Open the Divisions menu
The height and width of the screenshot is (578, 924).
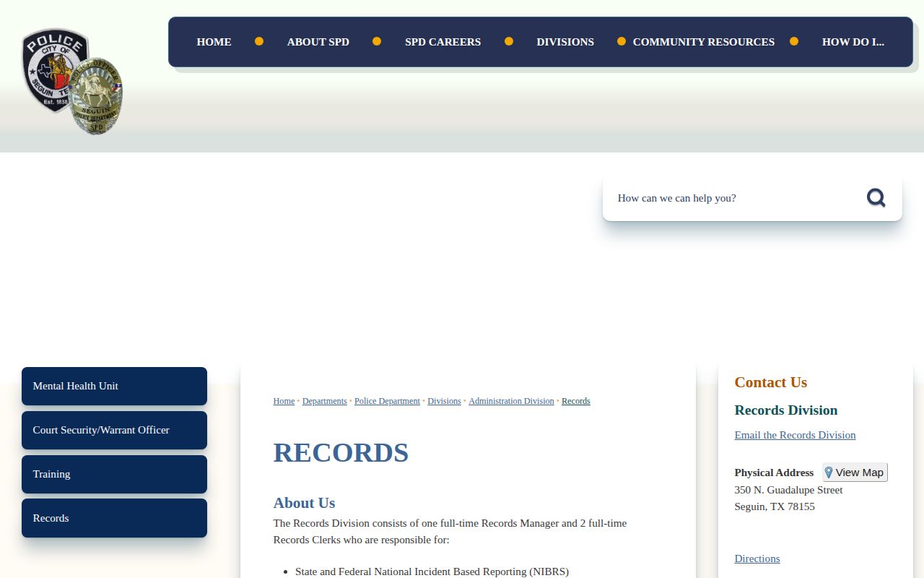565,42
